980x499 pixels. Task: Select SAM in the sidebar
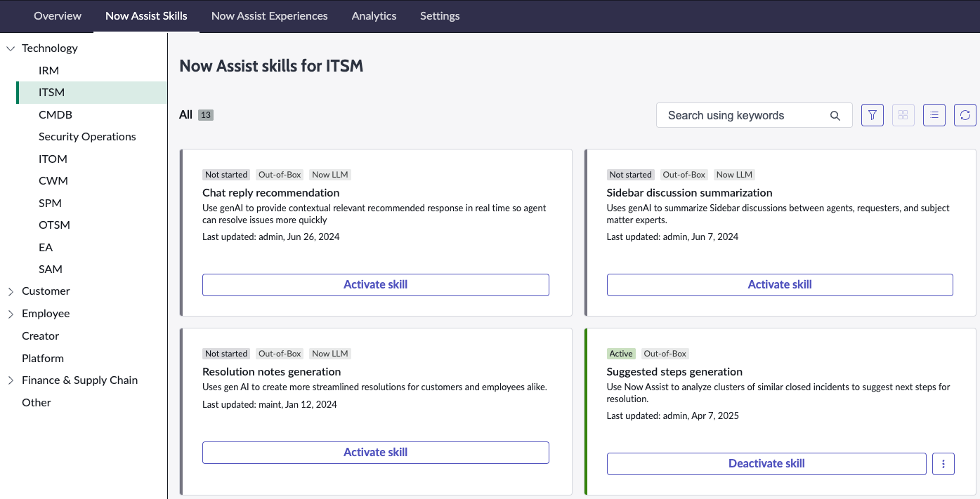51,270
